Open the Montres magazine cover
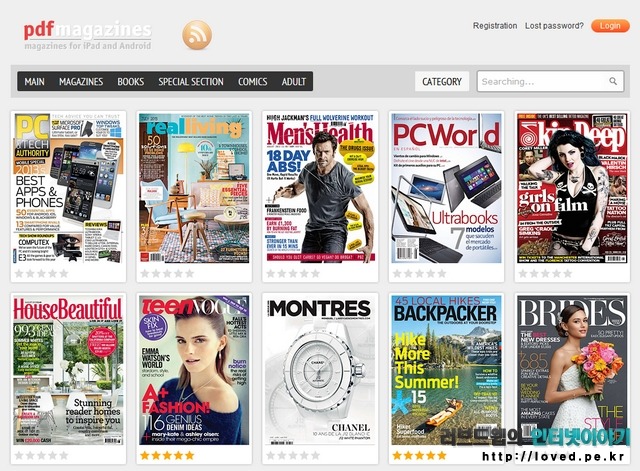The height and width of the screenshot is (471, 640). click(320, 371)
